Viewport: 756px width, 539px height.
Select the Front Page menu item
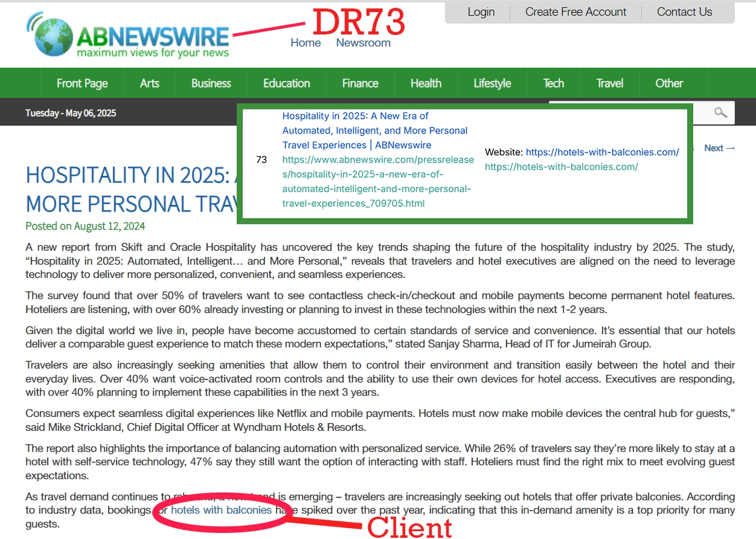point(82,83)
